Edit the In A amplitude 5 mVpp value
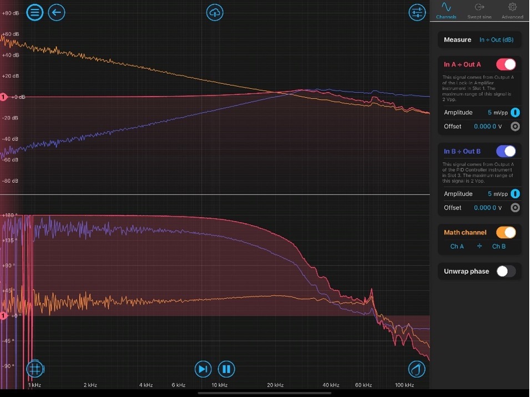Viewport: 532px width, 397px height. [497, 113]
